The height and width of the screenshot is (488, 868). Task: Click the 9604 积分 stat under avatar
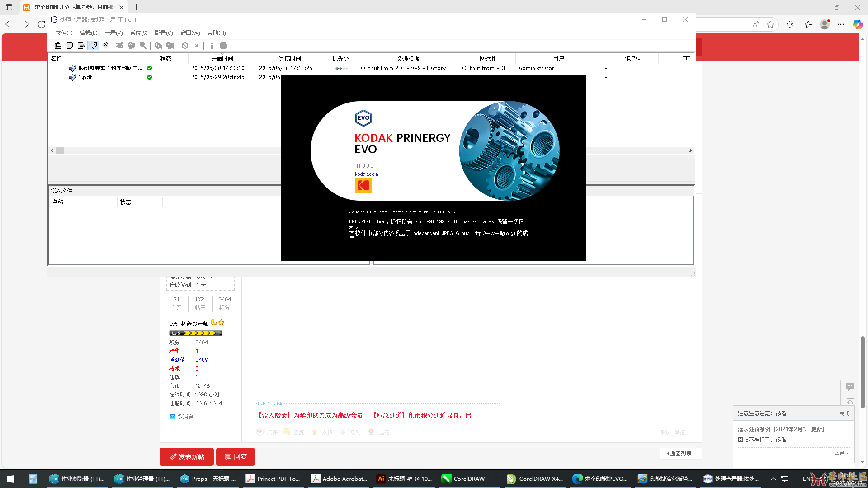point(224,303)
